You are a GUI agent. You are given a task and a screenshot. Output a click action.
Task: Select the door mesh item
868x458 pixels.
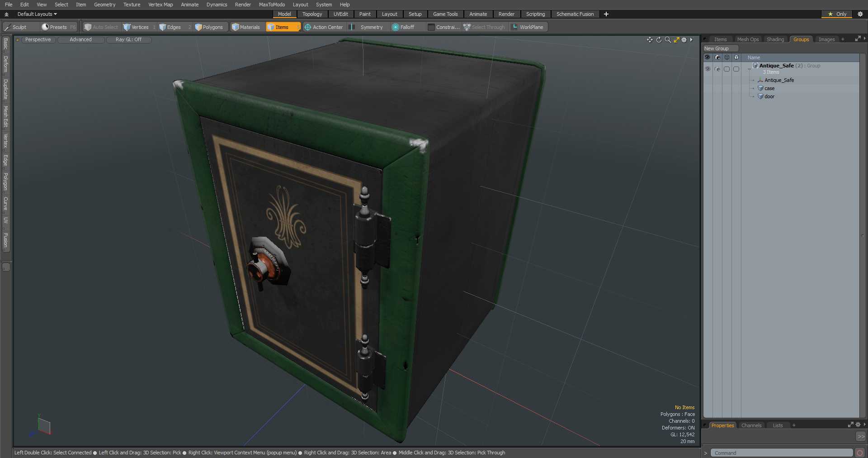click(x=769, y=96)
